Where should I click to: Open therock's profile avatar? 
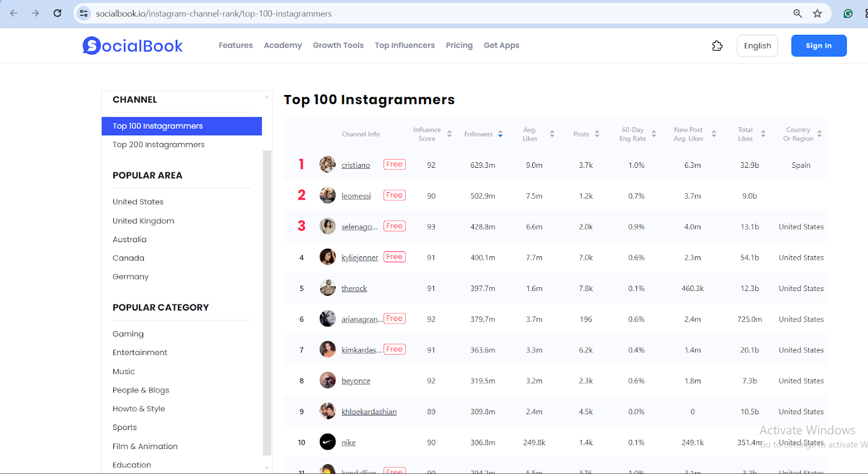click(x=328, y=288)
